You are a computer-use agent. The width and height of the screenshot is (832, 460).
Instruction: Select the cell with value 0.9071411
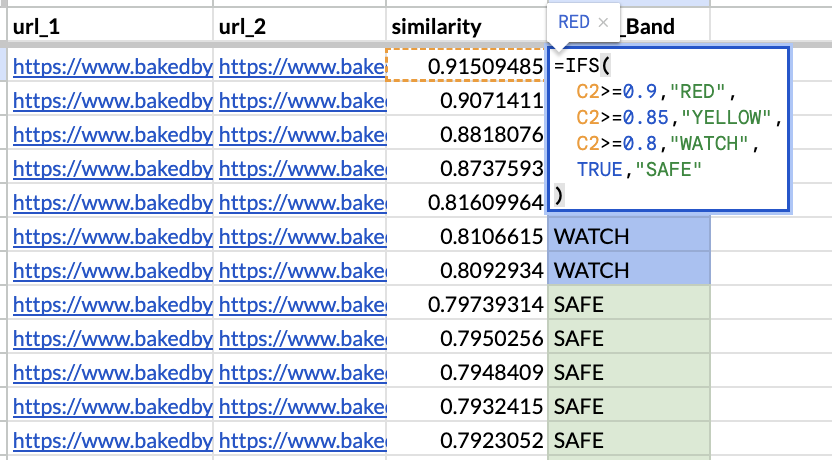466,100
